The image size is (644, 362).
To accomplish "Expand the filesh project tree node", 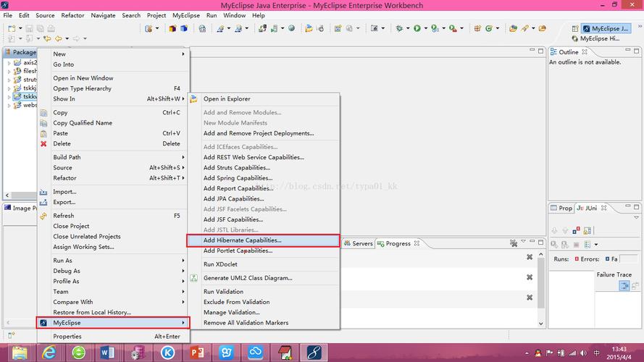I will 9,71.
